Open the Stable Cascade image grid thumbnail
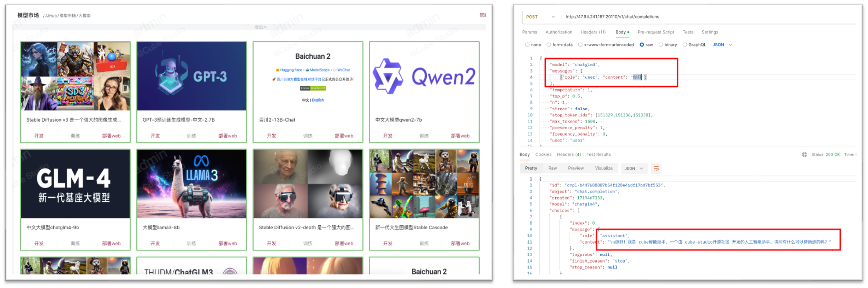 tap(424, 184)
